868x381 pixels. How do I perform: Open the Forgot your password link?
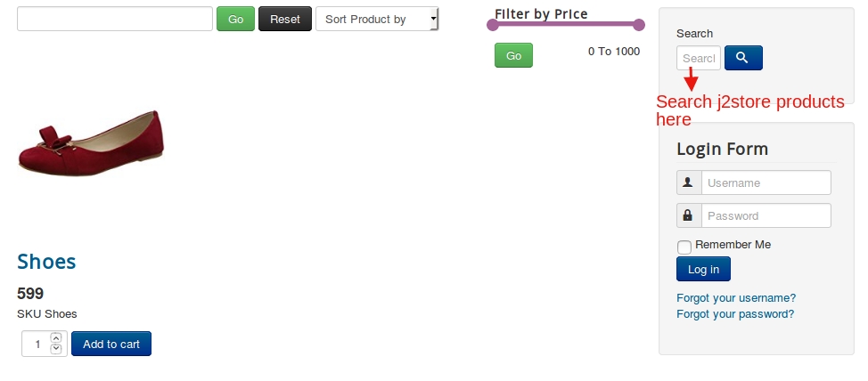735,313
